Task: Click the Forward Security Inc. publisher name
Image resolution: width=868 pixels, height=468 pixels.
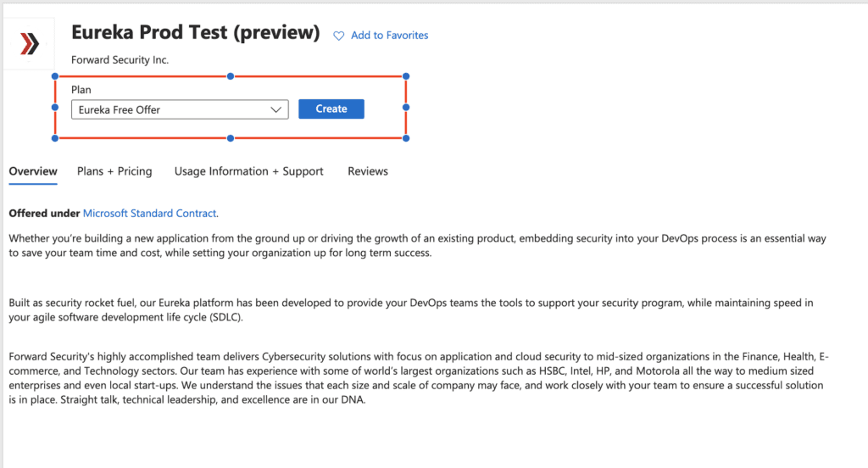Action: click(x=120, y=60)
